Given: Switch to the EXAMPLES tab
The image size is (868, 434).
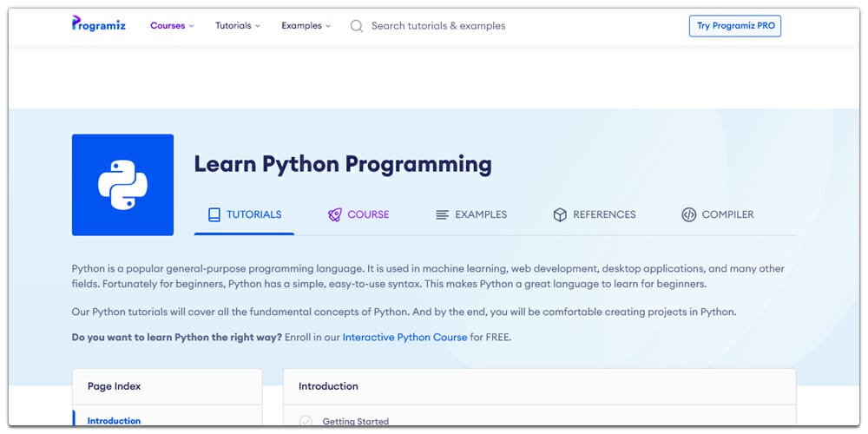Looking at the screenshot, I should (x=480, y=214).
